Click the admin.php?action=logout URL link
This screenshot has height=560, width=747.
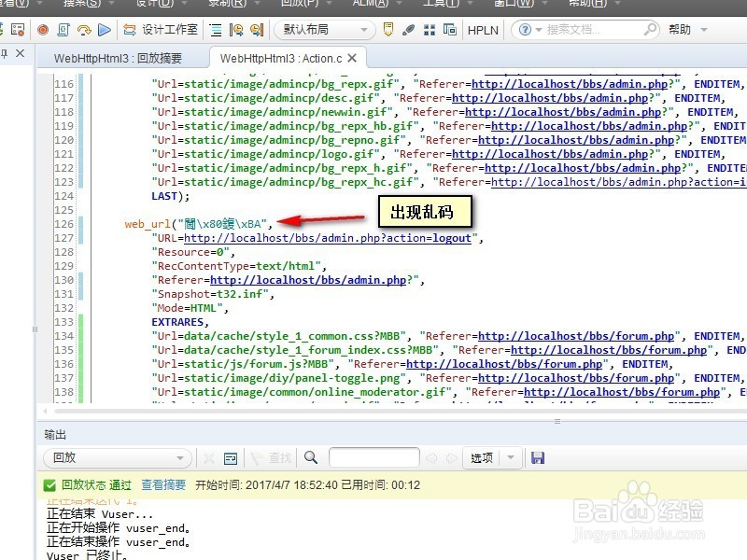[x=328, y=238]
